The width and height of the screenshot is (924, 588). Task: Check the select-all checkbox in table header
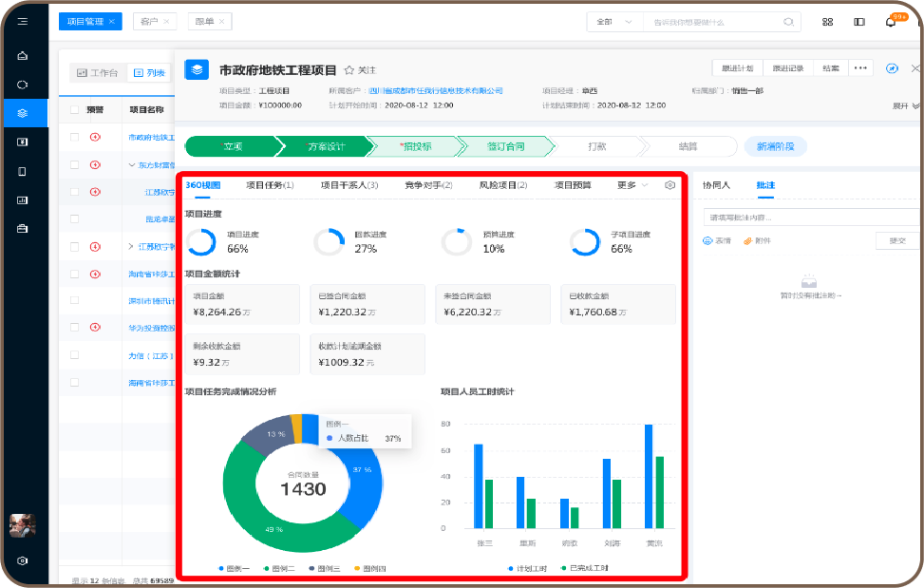click(x=74, y=110)
